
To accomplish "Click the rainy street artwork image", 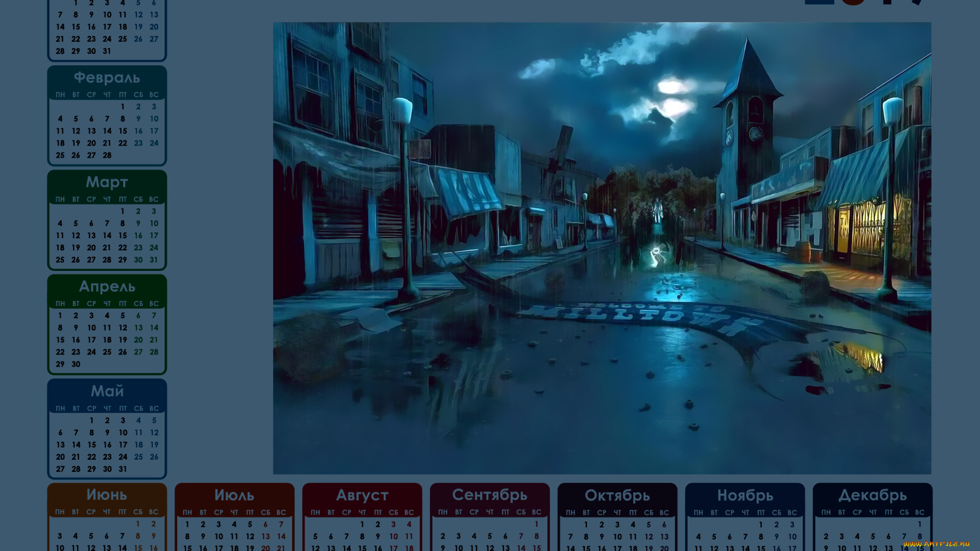I will pyautogui.click(x=602, y=248).
